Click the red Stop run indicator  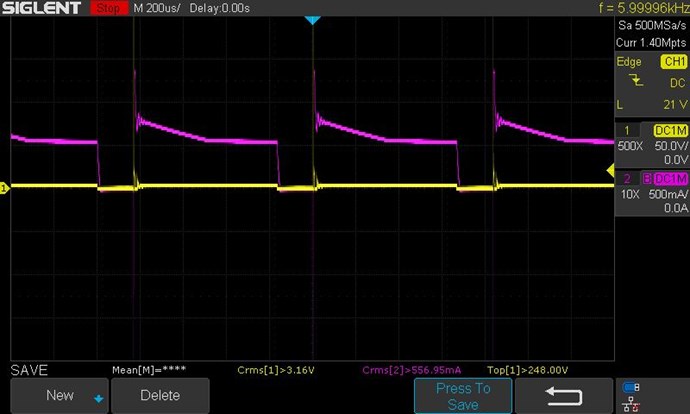(x=108, y=8)
